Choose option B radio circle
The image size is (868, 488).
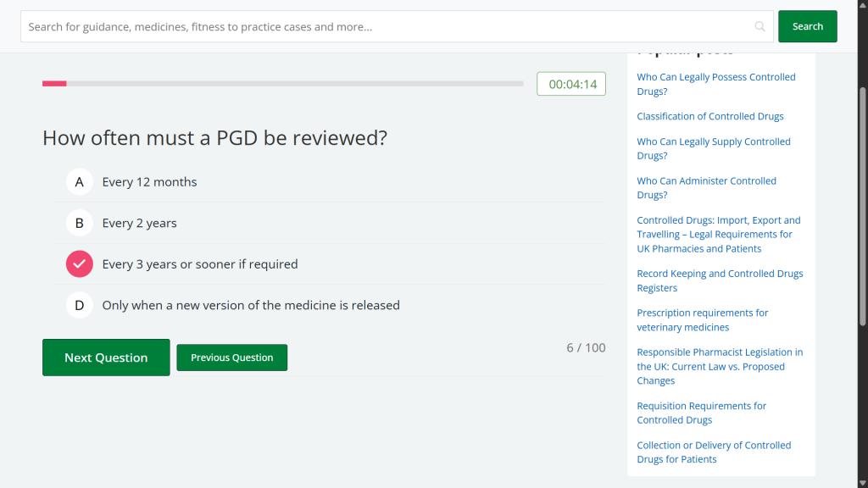point(80,223)
